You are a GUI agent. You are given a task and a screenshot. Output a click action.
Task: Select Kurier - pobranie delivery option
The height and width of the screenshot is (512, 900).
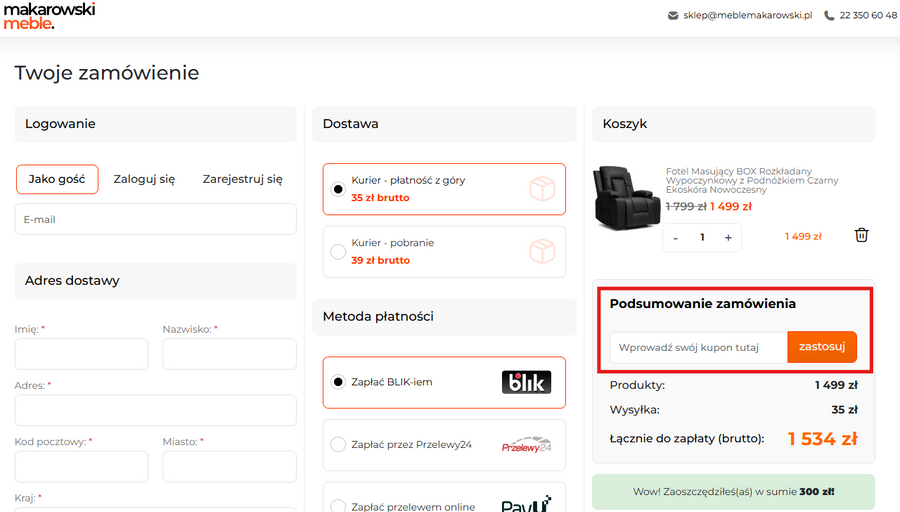338,251
